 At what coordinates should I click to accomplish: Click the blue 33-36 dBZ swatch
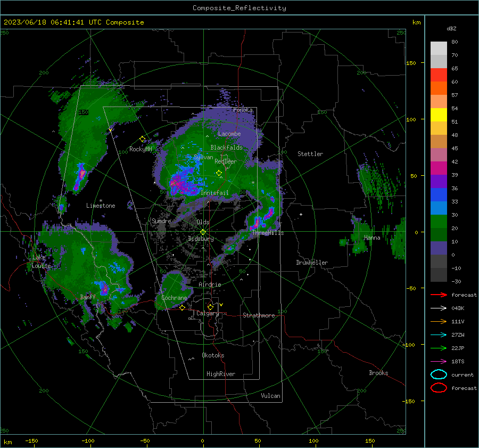tap(439, 194)
